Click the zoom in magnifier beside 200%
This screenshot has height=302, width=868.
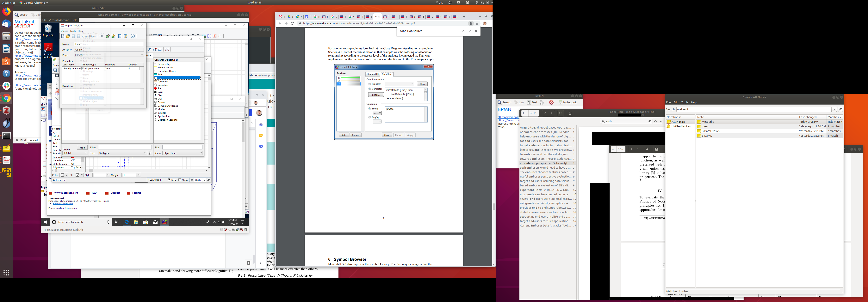pyautogui.click(x=208, y=180)
